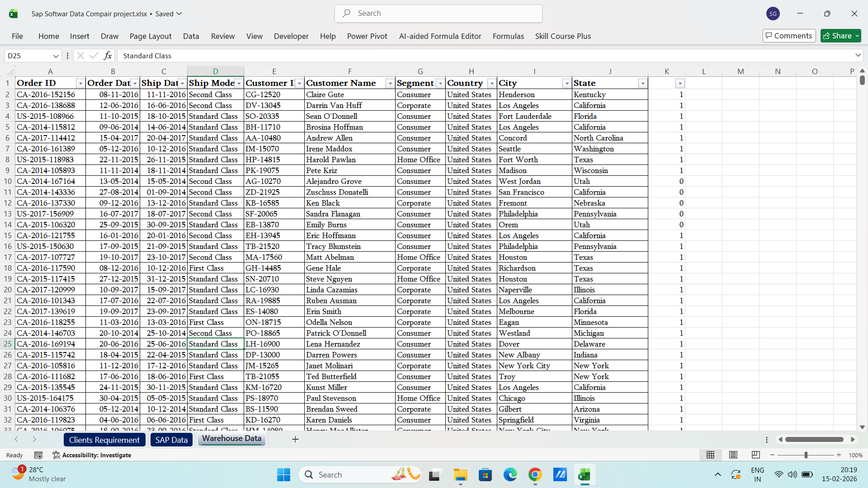Viewport: 868px width, 488px height.
Task: Click the SG account profile icon
Action: pos(773,14)
